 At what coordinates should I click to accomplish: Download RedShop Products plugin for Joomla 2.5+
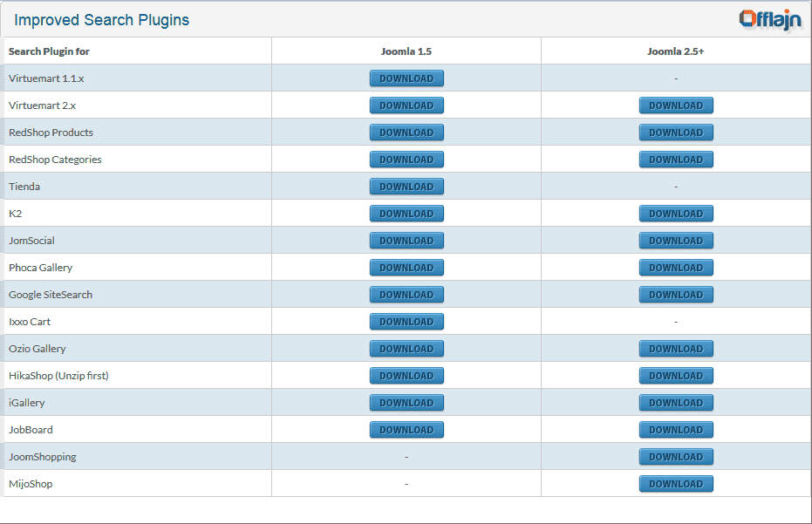tap(676, 132)
